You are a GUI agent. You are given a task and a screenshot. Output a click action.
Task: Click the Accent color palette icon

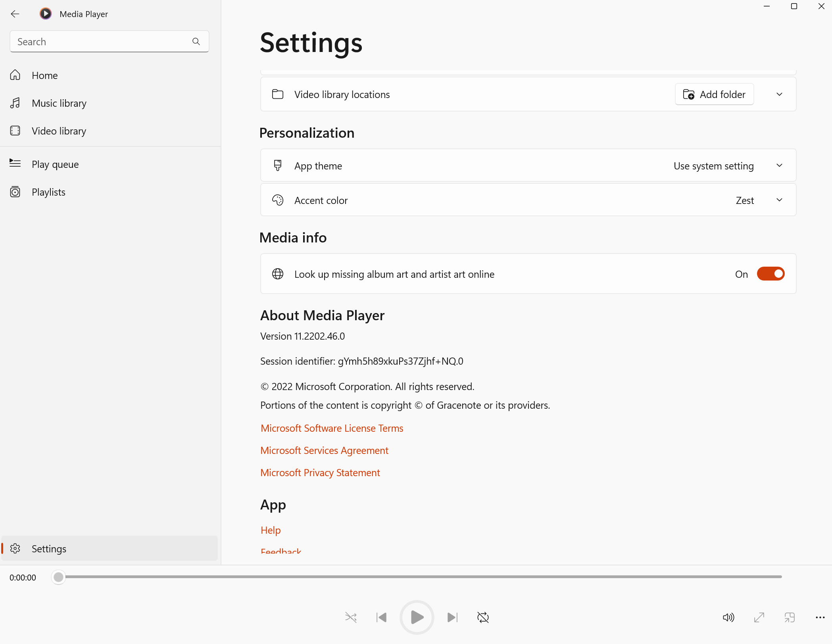pyautogui.click(x=278, y=200)
